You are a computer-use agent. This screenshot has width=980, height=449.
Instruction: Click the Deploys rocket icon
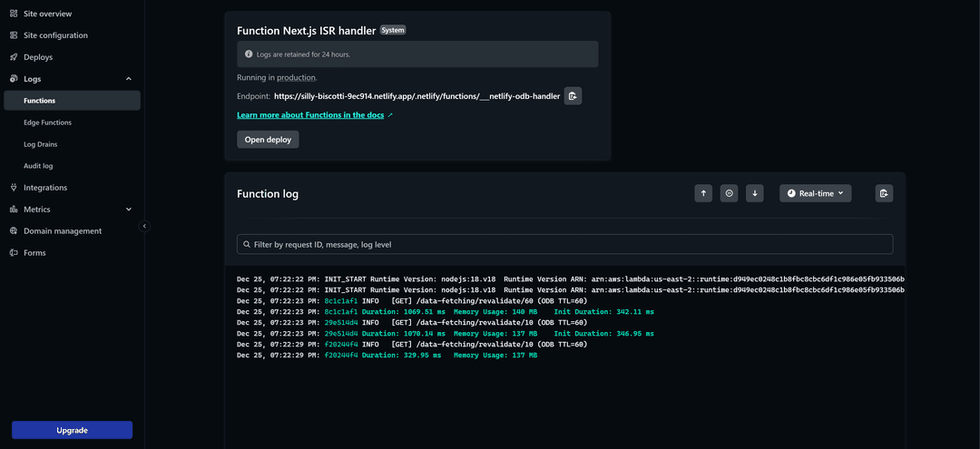click(14, 57)
